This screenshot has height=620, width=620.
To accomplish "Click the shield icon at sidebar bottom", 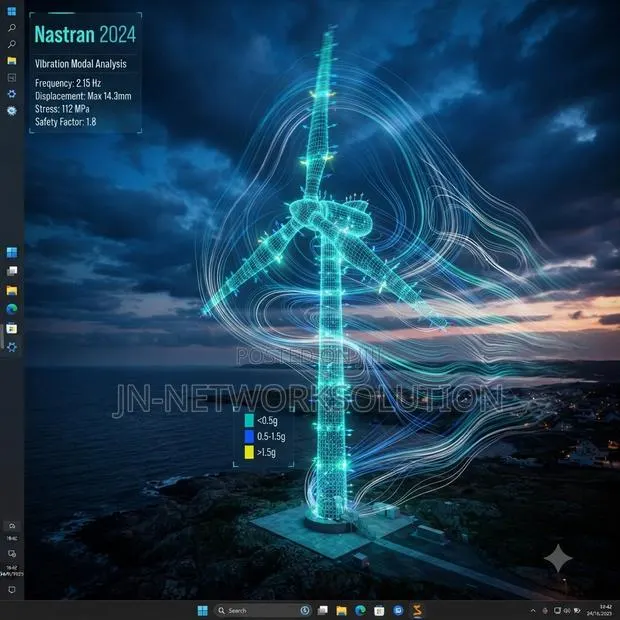I will point(12,590).
